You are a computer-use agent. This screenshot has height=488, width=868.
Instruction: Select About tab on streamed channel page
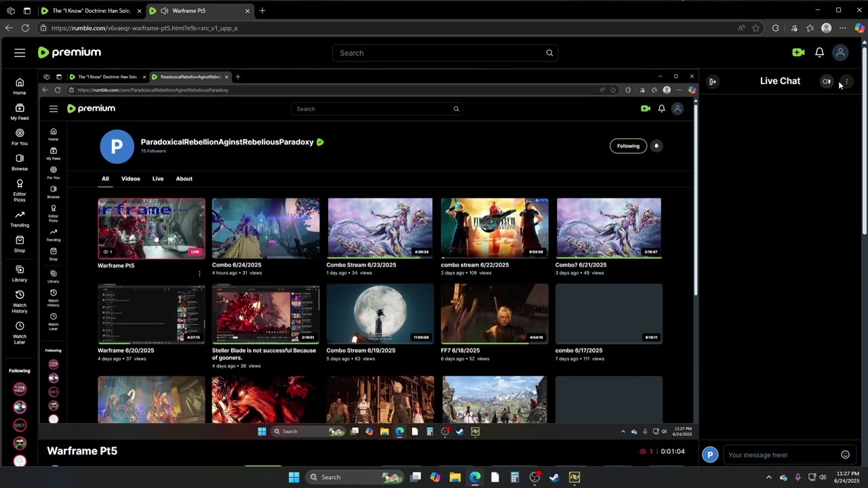[x=184, y=179]
